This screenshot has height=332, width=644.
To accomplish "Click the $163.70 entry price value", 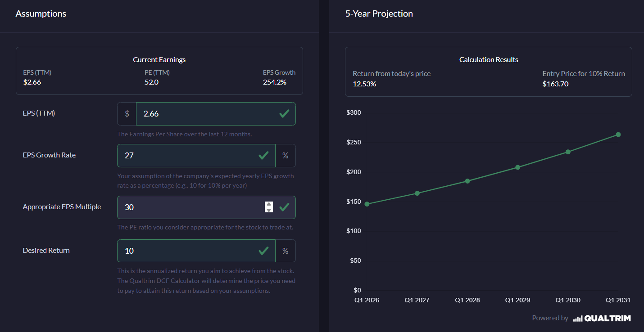I will (x=555, y=84).
